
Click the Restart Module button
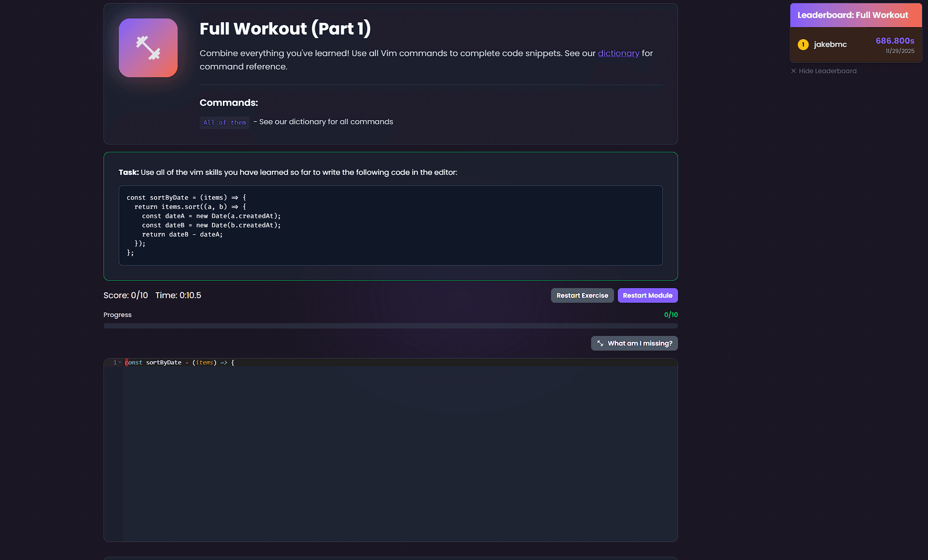pyautogui.click(x=648, y=295)
